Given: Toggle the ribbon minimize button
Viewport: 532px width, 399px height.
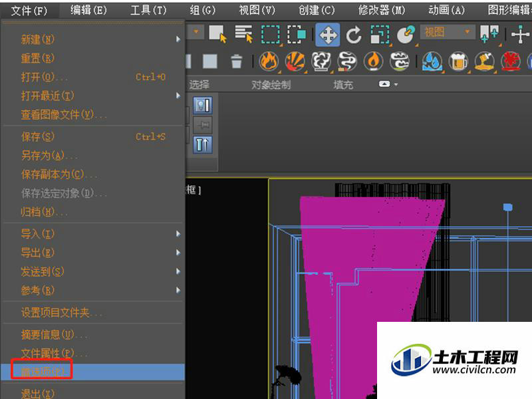Looking at the screenshot, I should point(384,84).
